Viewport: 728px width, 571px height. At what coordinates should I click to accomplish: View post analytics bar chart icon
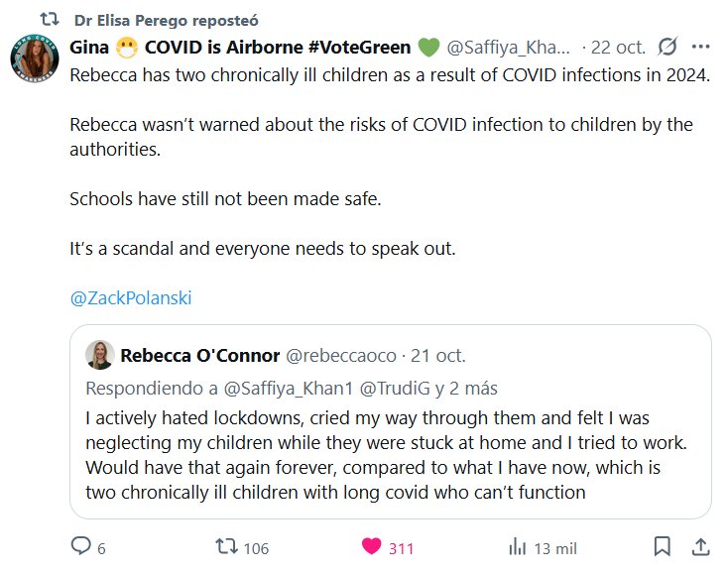pyautogui.click(x=517, y=546)
